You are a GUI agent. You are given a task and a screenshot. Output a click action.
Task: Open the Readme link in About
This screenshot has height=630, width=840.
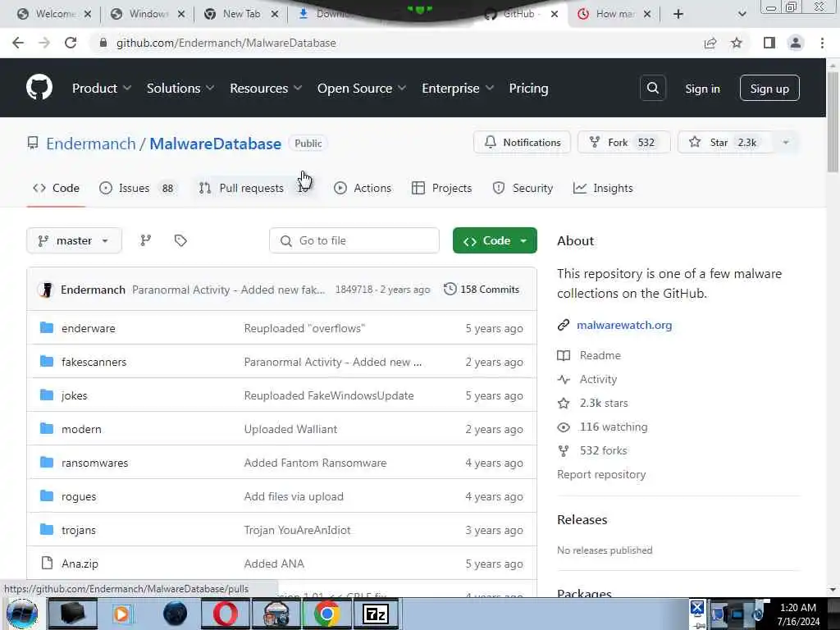(600, 356)
